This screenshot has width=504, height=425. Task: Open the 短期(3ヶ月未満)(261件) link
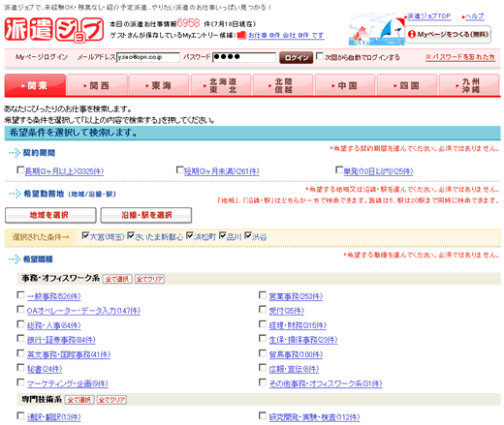coord(222,171)
